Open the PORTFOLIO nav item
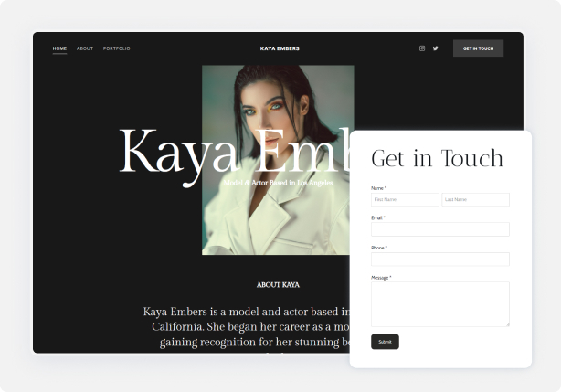 (117, 48)
